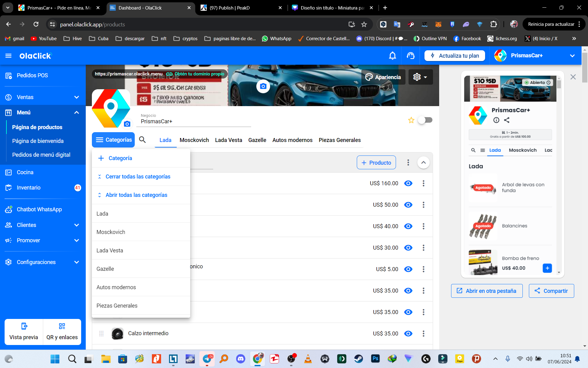Follow the Obtén tu dominio propio link
The height and width of the screenshot is (368, 588).
tap(195, 74)
